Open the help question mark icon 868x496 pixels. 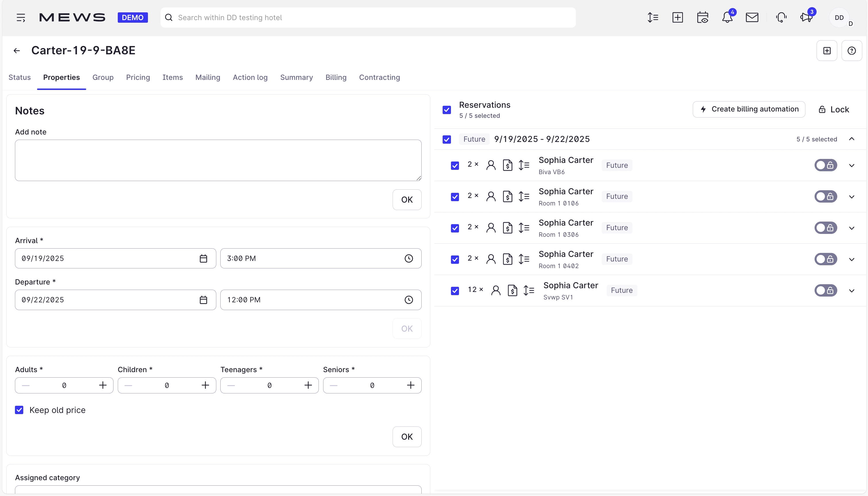(x=851, y=51)
